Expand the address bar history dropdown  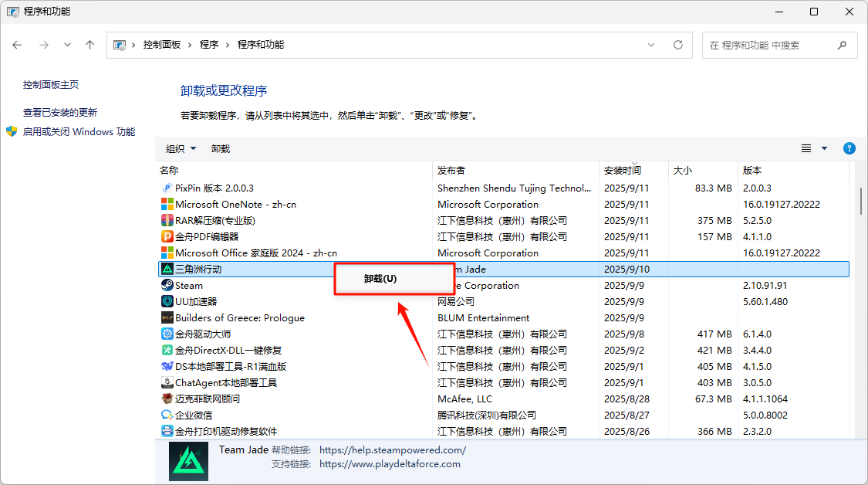click(x=651, y=45)
